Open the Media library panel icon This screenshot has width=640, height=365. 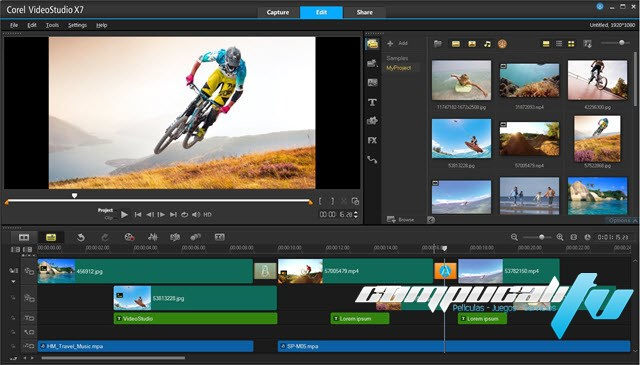pos(372,44)
